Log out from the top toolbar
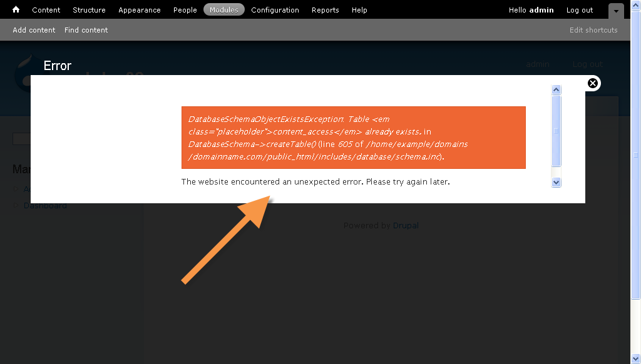This screenshot has width=641, height=364. 579,10
